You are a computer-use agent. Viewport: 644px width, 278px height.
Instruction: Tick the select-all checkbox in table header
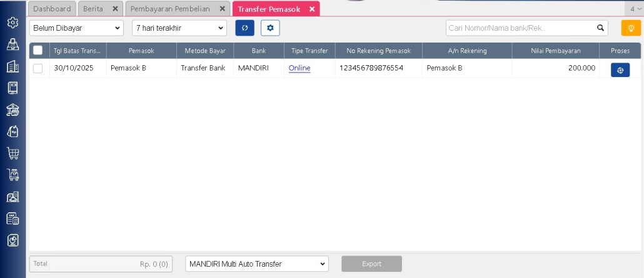38,50
